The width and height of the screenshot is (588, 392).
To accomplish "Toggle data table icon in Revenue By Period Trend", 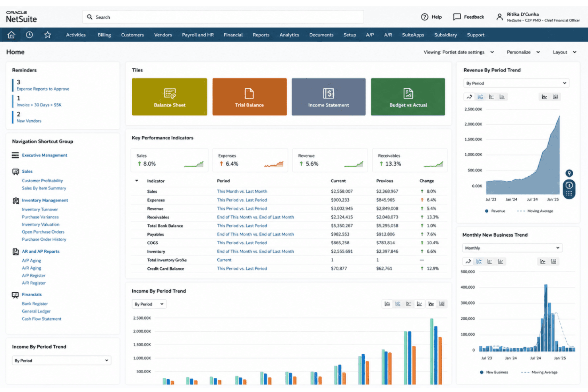I will coord(555,97).
